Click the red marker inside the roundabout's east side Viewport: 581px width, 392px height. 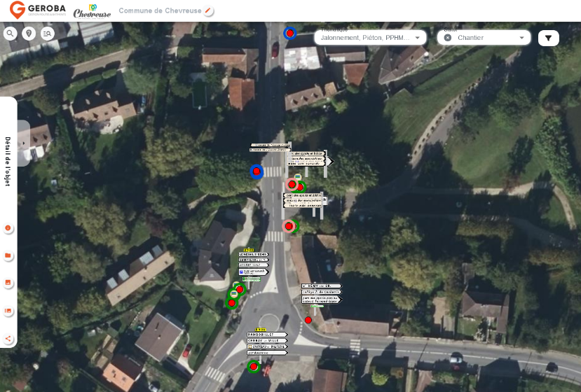coord(308,320)
